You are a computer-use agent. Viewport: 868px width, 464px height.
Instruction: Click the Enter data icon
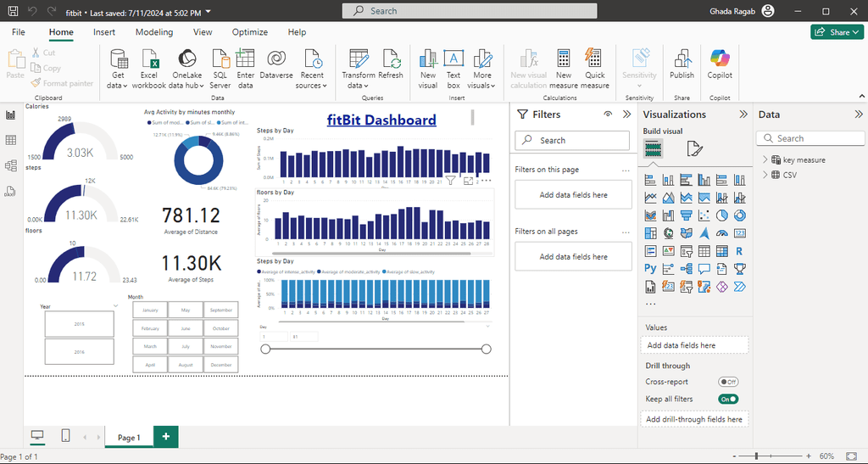pyautogui.click(x=245, y=70)
